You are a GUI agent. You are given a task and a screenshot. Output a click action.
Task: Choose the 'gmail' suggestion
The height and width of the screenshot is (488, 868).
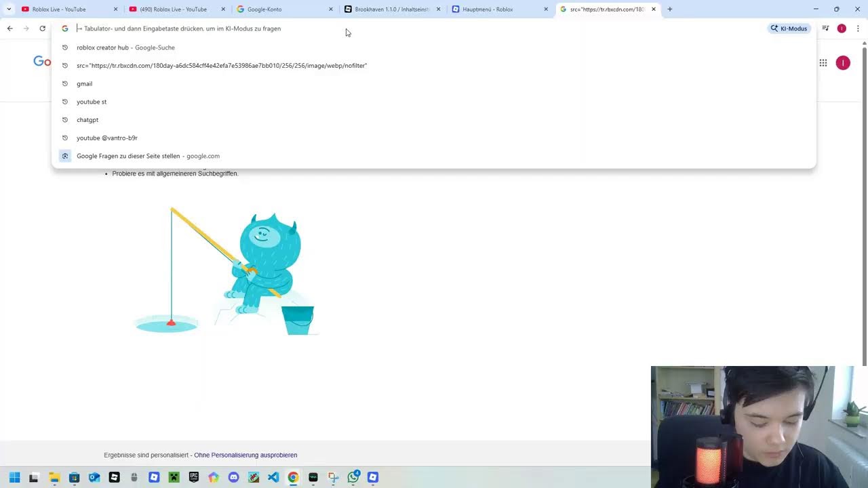pos(434,83)
